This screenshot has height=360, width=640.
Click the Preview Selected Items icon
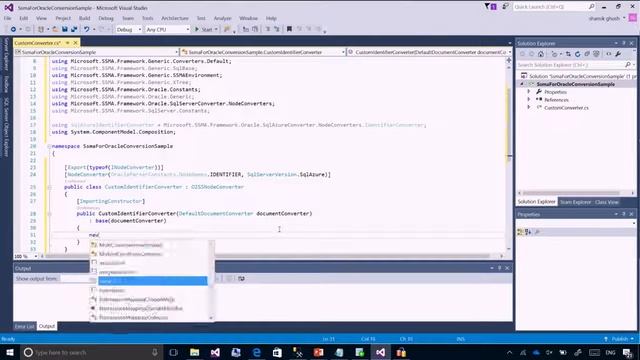(x=609, y=54)
